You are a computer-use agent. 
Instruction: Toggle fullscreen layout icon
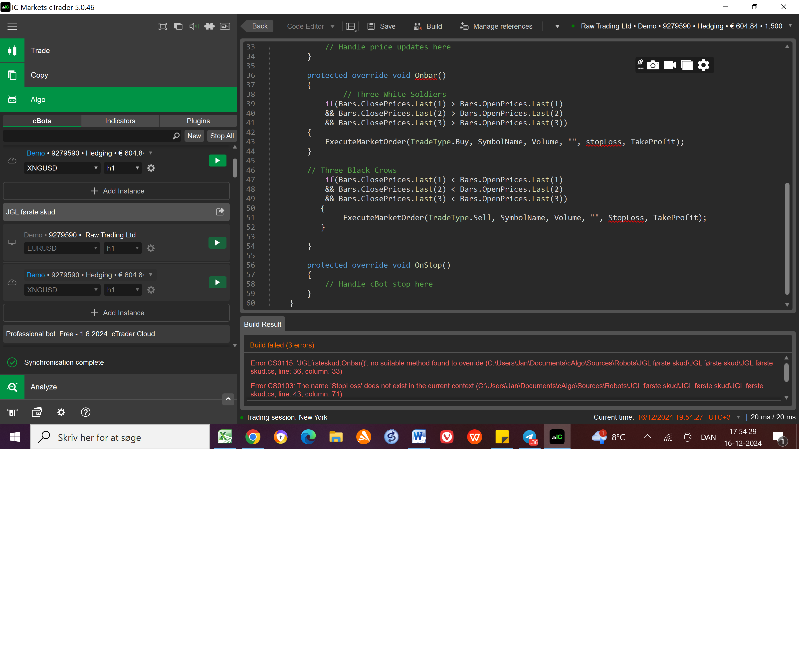(163, 26)
